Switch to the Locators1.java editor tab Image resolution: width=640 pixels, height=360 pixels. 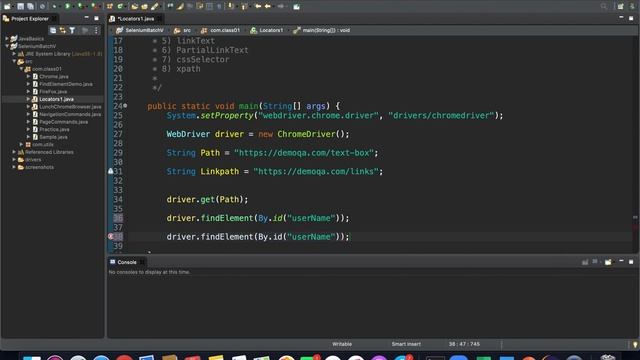pyautogui.click(x=136, y=19)
